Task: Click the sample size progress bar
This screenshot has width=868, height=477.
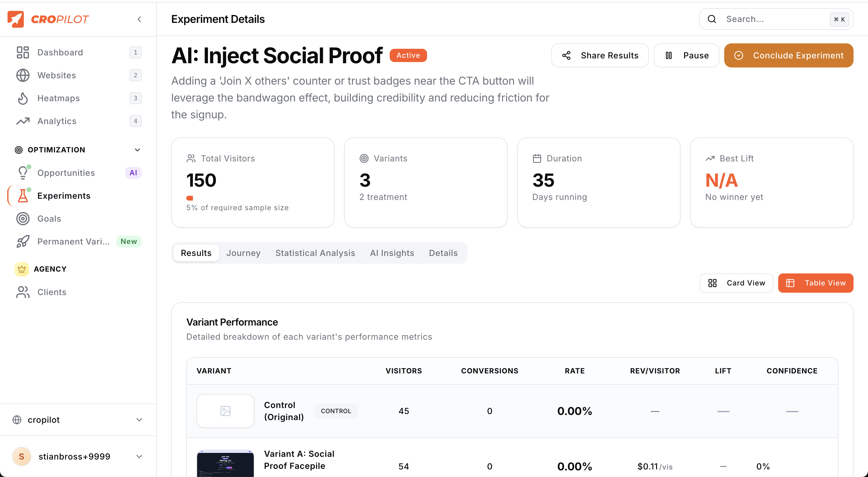Action: click(190, 198)
